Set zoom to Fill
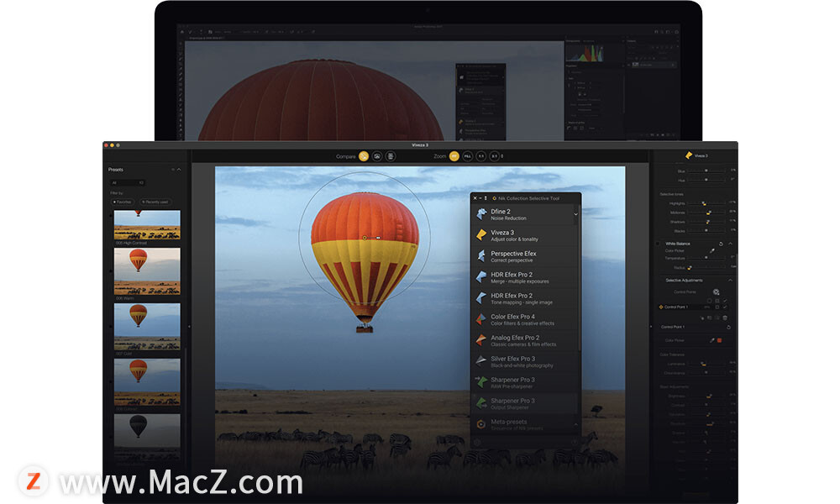Screen dimensions: 840x504 468,156
